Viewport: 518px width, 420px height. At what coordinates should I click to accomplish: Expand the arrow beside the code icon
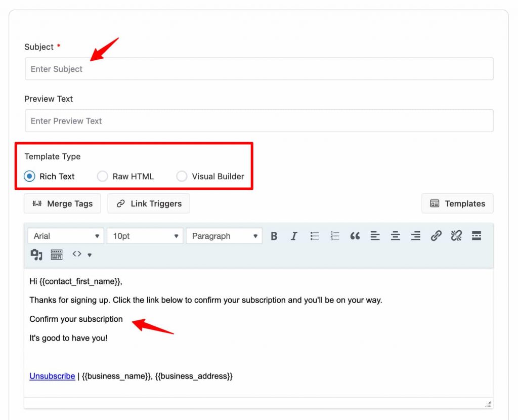pos(90,255)
